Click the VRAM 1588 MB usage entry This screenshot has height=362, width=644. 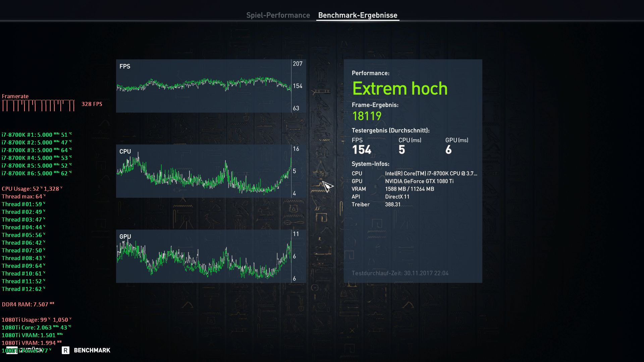pos(409,189)
